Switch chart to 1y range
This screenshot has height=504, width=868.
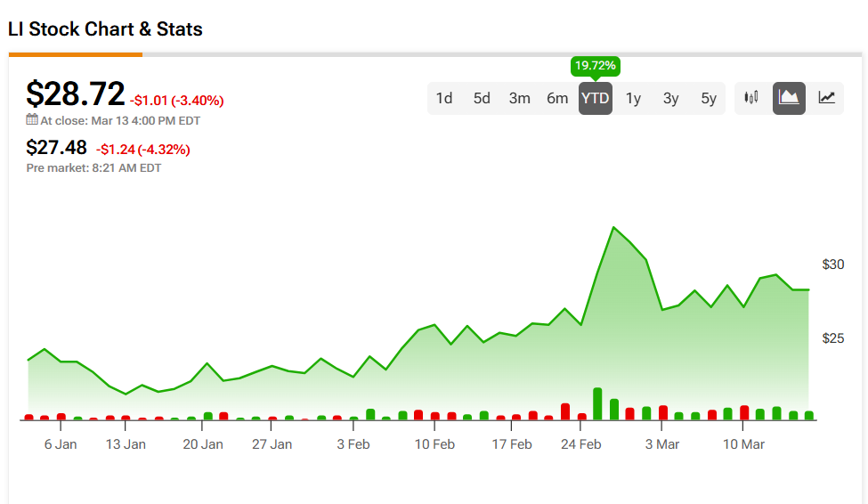(x=633, y=98)
